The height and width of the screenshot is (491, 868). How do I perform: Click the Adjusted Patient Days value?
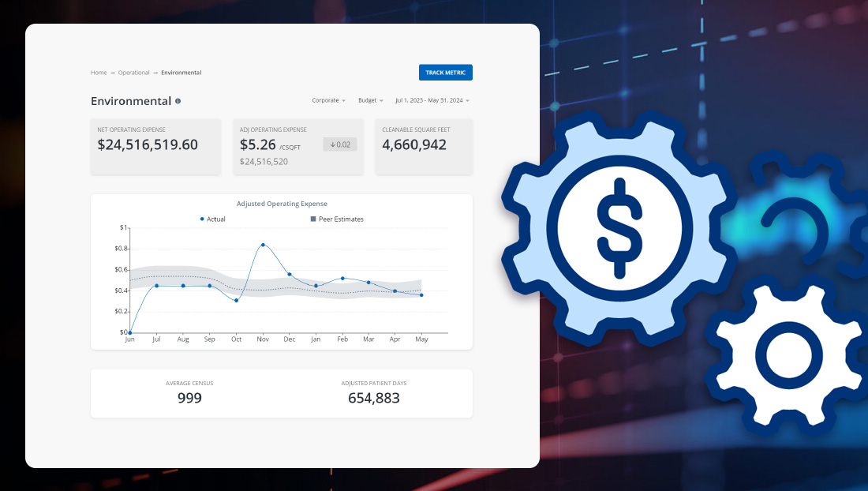click(374, 398)
